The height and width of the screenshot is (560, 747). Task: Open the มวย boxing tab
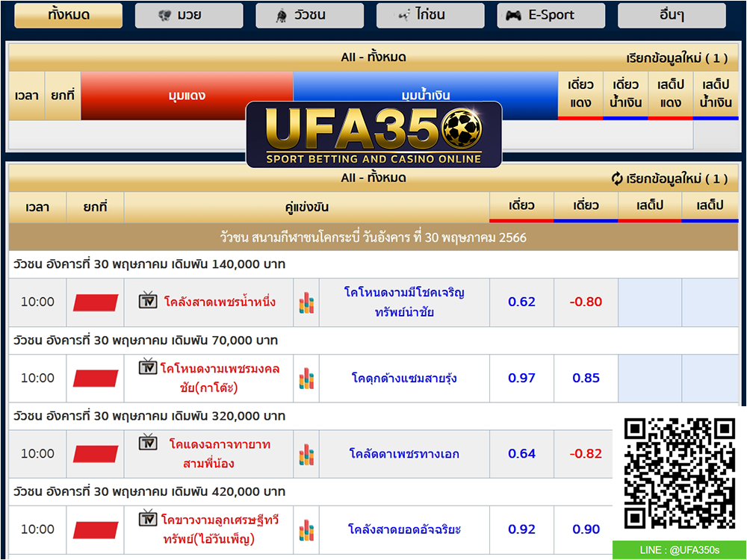(x=189, y=15)
